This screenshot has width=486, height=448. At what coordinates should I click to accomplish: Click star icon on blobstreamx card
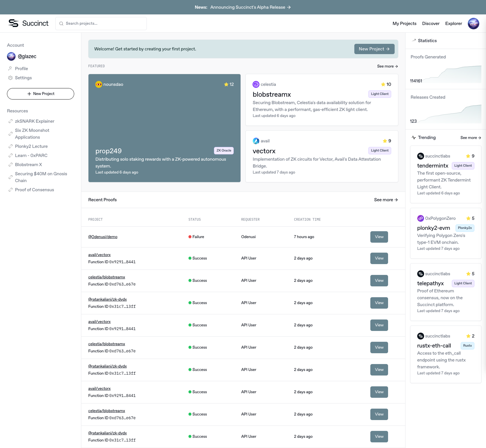coord(383,84)
